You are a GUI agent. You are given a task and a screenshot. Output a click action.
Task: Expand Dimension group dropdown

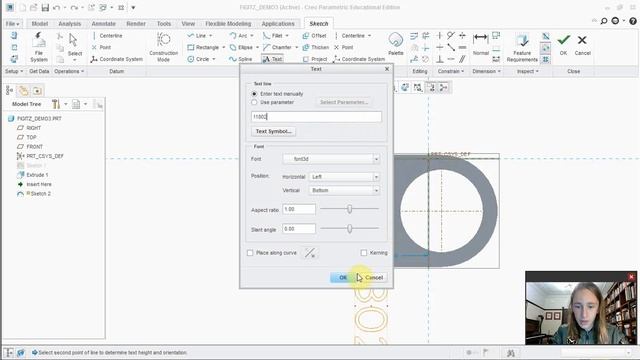[486, 71]
